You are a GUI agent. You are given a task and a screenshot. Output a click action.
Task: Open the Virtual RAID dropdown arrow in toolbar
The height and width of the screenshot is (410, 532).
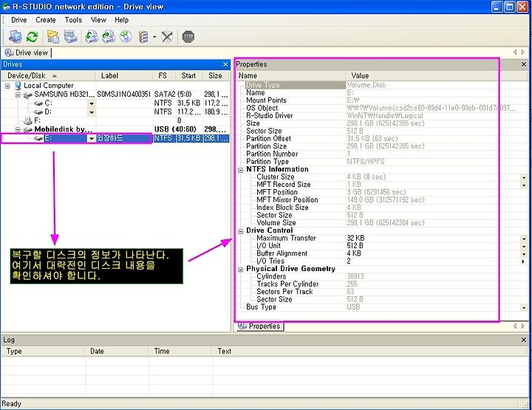click(x=154, y=37)
